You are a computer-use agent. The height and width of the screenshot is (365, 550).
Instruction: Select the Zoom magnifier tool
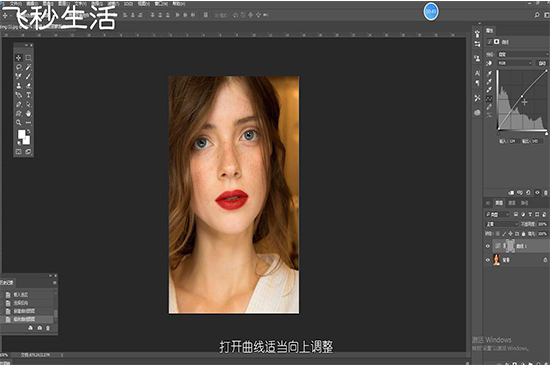click(19, 122)
